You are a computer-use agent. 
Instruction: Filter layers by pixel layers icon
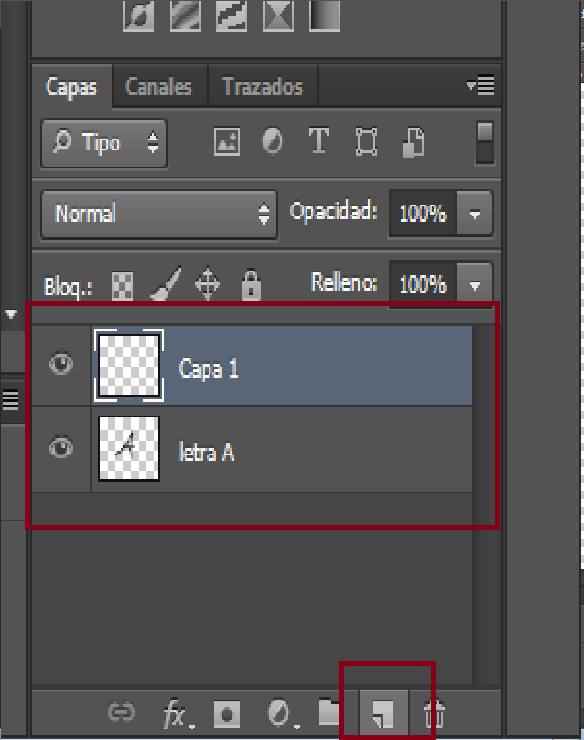[227, 142]
